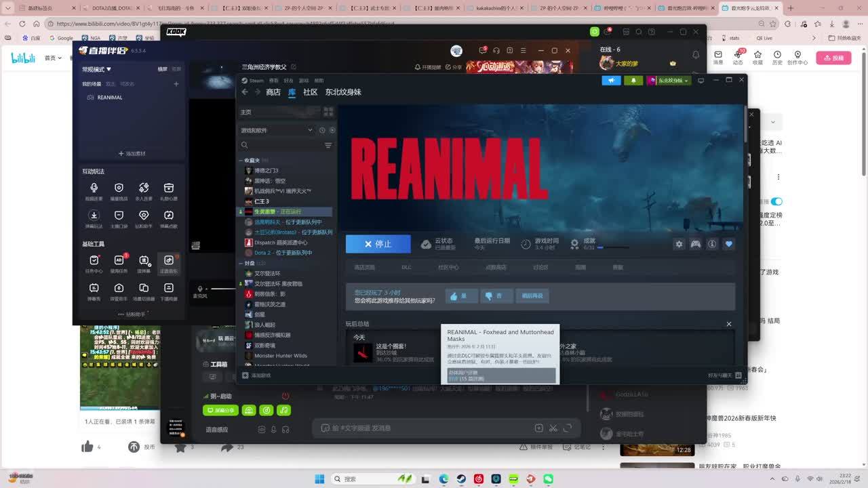
Task: Open the 东北纹身妹 account dropdown
Action: tap(669, 81)
